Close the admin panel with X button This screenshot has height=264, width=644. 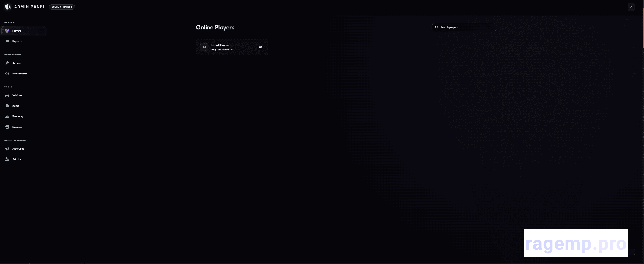631,7
